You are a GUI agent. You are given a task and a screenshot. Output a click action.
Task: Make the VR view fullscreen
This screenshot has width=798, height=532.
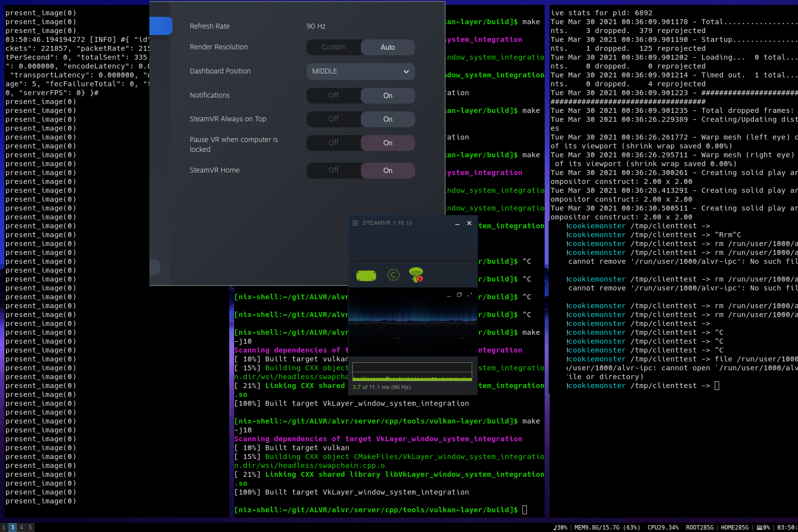[x=470, y=295]
